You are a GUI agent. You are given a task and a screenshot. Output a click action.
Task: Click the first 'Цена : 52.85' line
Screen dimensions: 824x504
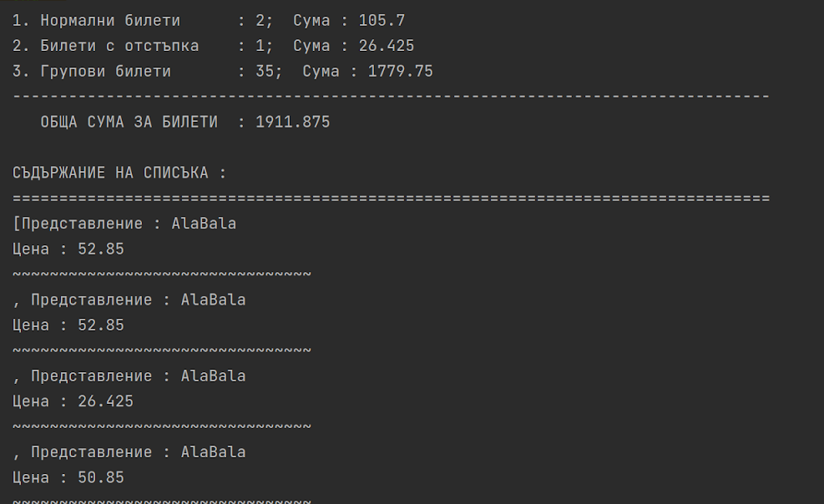tap(68, 249)
